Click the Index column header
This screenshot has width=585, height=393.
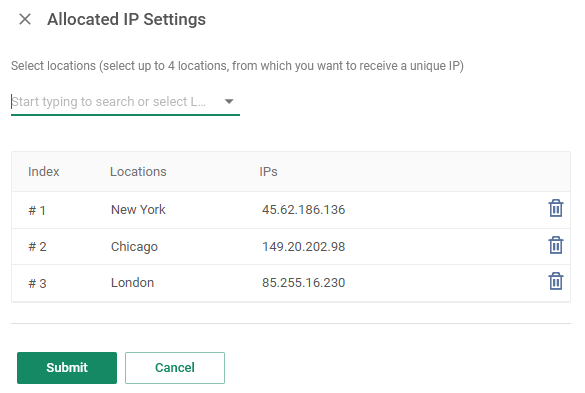click(44, 172)
